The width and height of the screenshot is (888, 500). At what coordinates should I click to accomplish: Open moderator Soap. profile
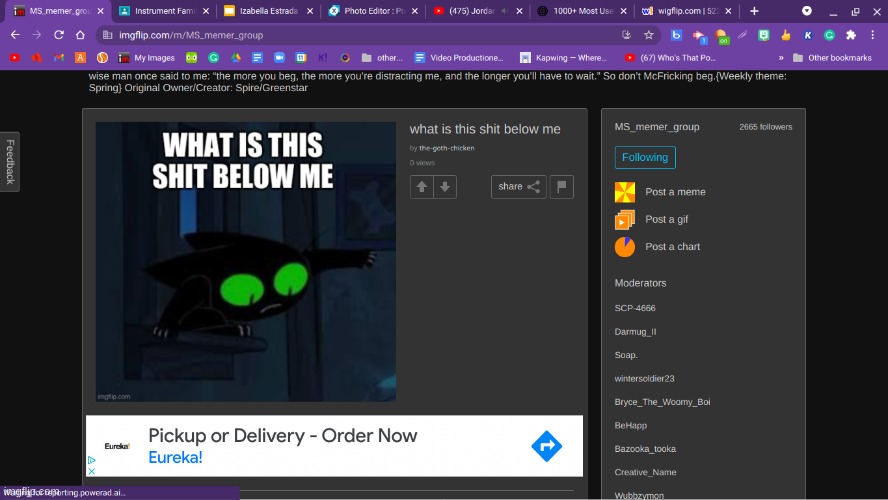626,355
